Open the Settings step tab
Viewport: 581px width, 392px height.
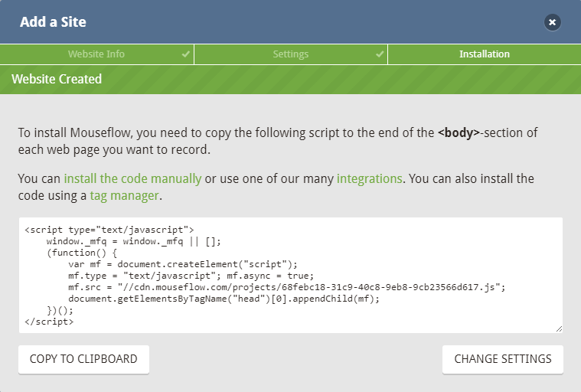[291, 54]
